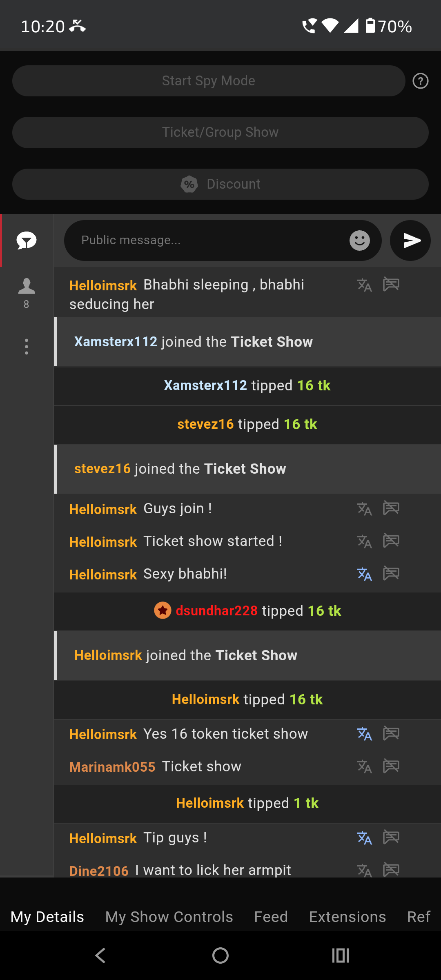
Task: Translate the 'Yes 16 token ticket show' message
Action: tap(364, 734)
